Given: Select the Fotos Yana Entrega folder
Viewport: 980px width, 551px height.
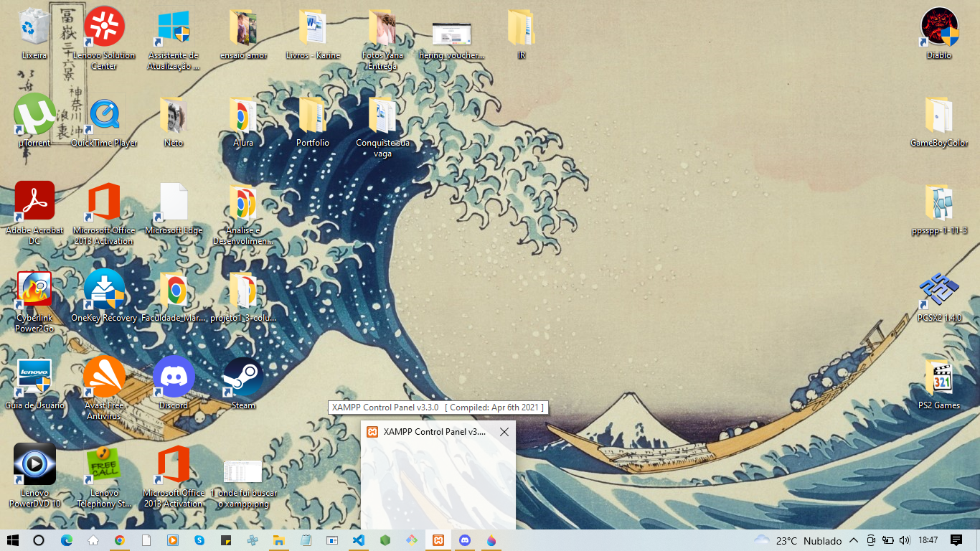Looking at the screenshot, I should 382,39.
